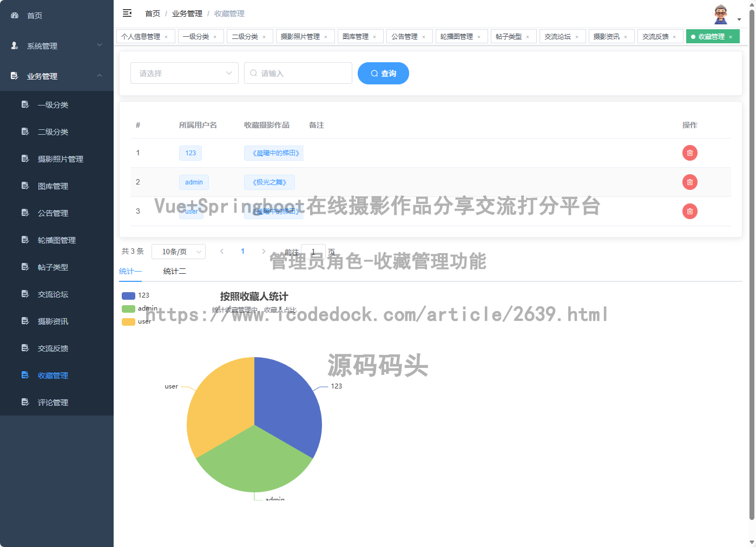Screen dimensions: 756x547
Task: Click the 收藏管理 document icon in sidebar
Action: click(25, 375)
